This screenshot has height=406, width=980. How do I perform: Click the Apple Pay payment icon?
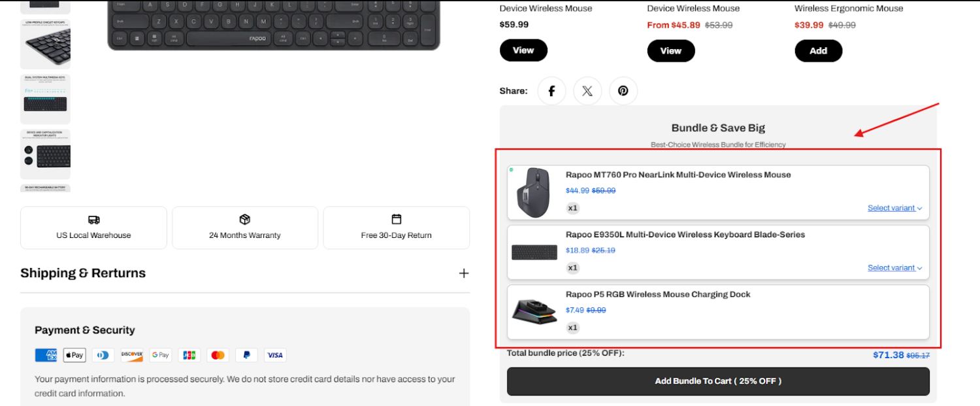tap(74, 355)
